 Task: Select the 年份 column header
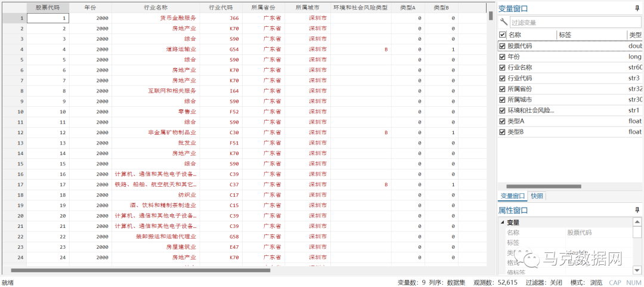(91, 8)
